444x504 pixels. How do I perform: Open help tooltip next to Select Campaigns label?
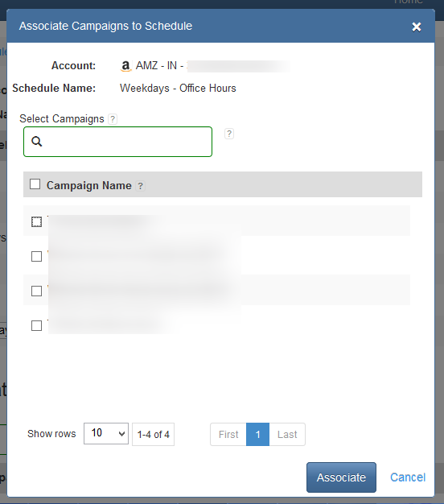coord(113,119)
